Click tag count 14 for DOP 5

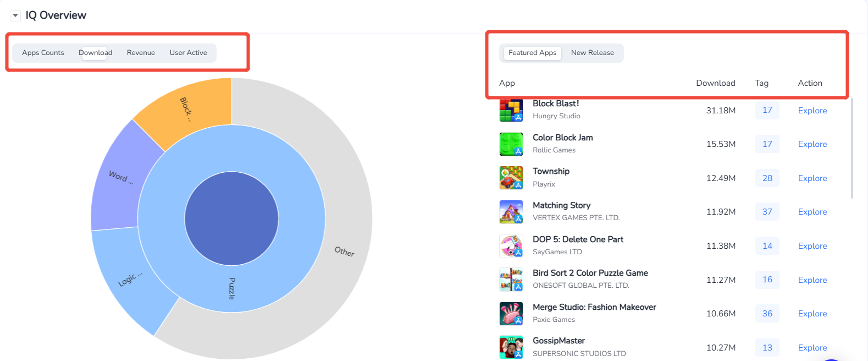pos(767,246)
